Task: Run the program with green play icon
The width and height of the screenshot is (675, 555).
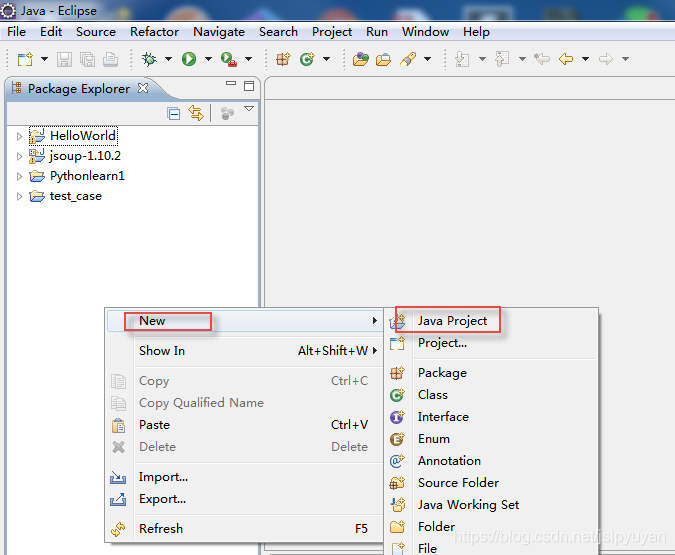Action: (189, 59)
